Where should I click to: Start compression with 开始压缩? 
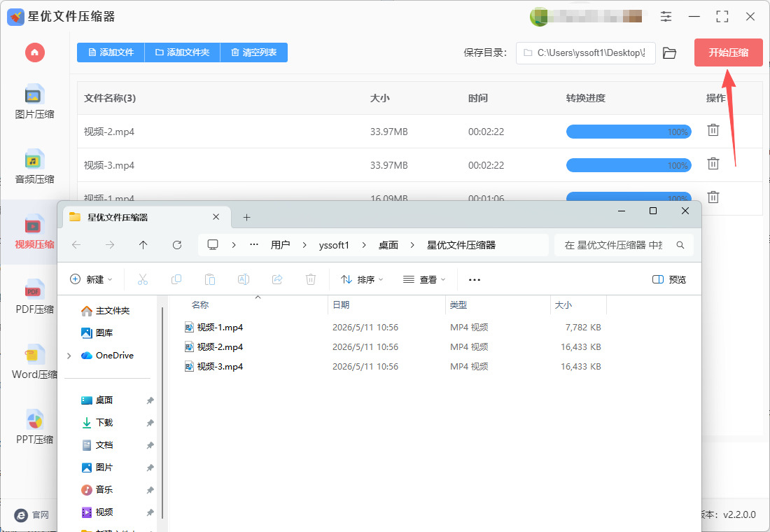[x=728, y=52]
